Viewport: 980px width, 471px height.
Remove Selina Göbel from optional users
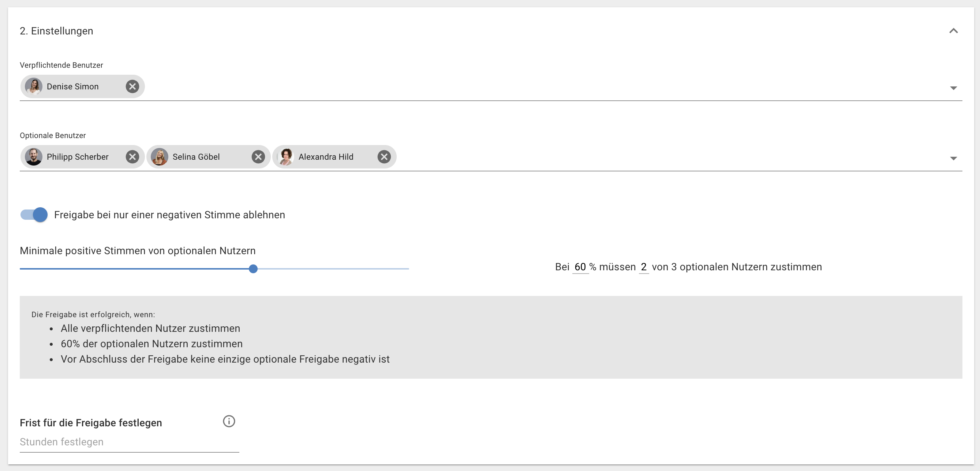click(x=258, y=157)
